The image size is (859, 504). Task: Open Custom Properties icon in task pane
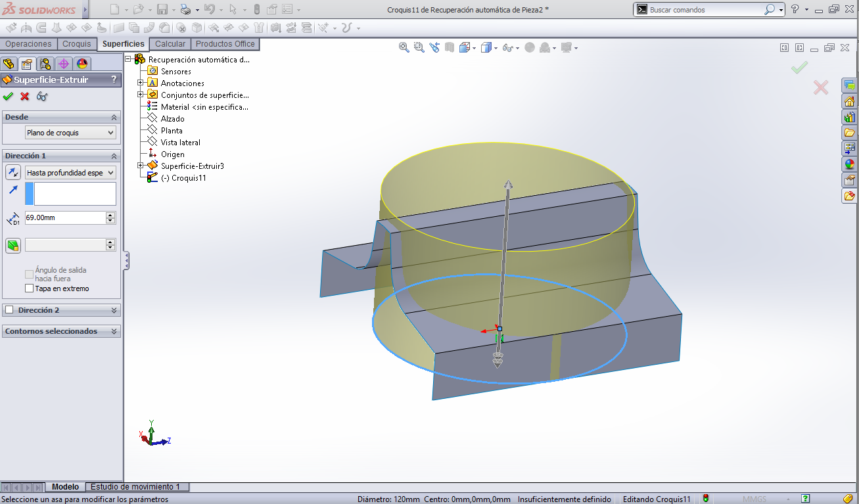[x=849, y=180]
